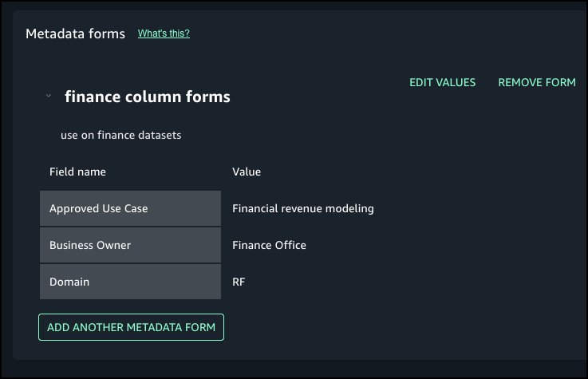Image resolution: width=588 pixels, height=379 pixels.
Task: Collapse the finance column forms section
Action: pyautogui.click(x=49, y=96)
